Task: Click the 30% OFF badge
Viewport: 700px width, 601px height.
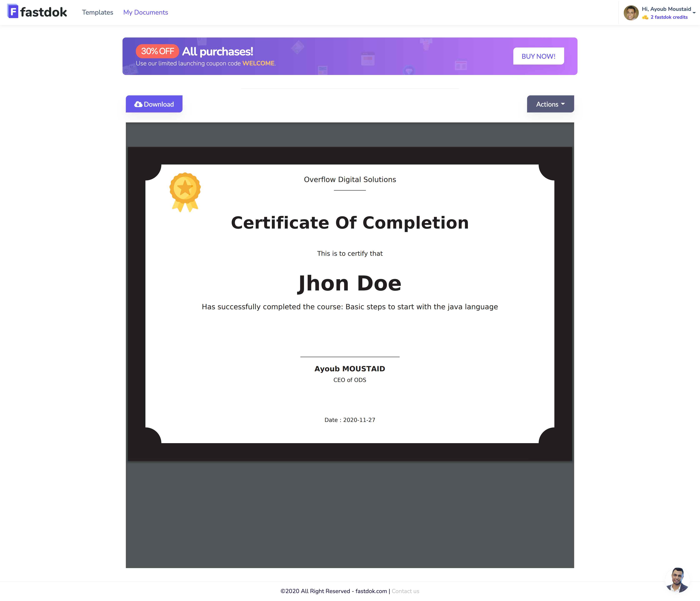Action: coord(157,51)
